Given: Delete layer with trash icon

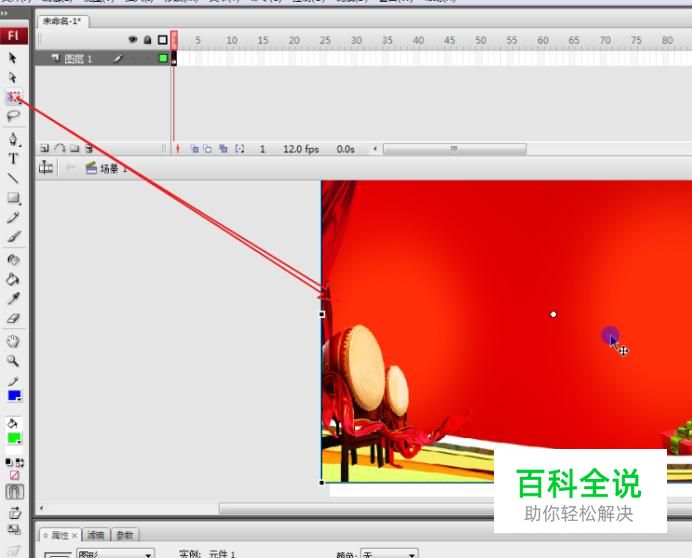Looking at the screenshot, I should click(89, 148).
